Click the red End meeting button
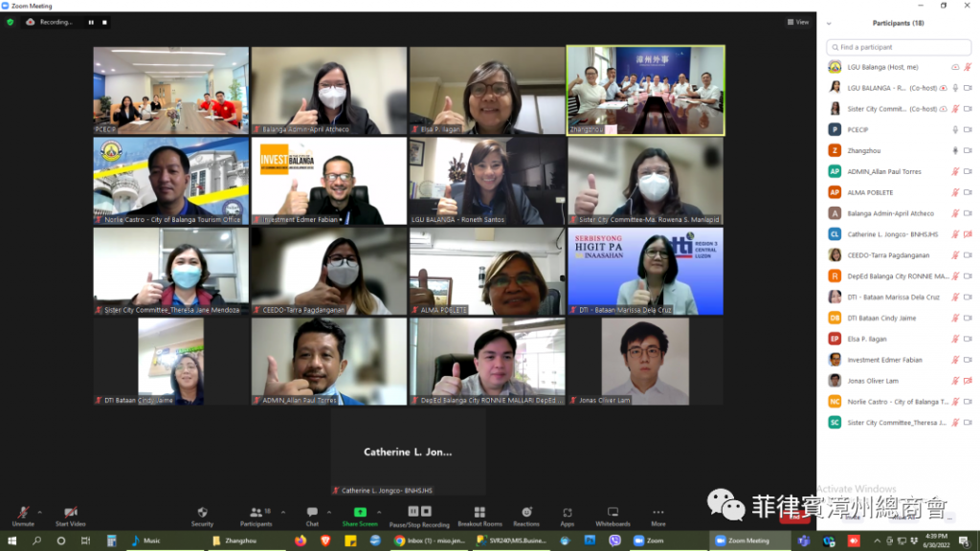Image resolution: width=980 pixels, height=551 pixels. [795, 517]
